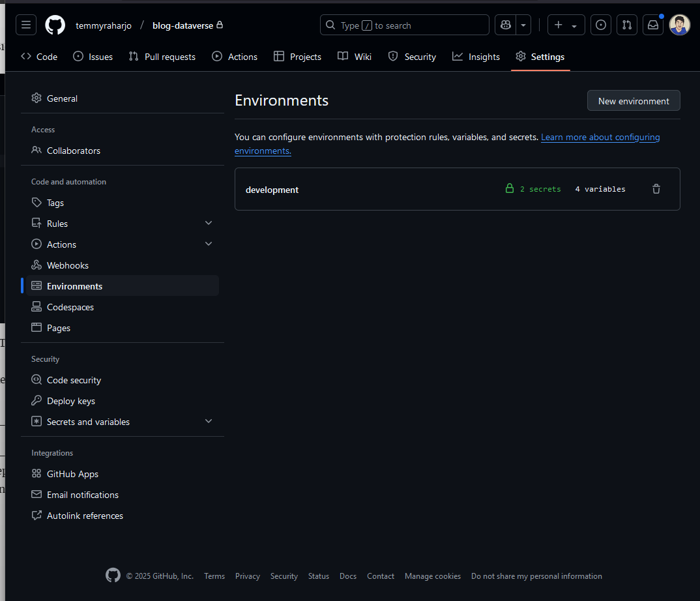Open Tags in sidebar
This screenshot has height=601, width=700.
(x=123, y=203)
